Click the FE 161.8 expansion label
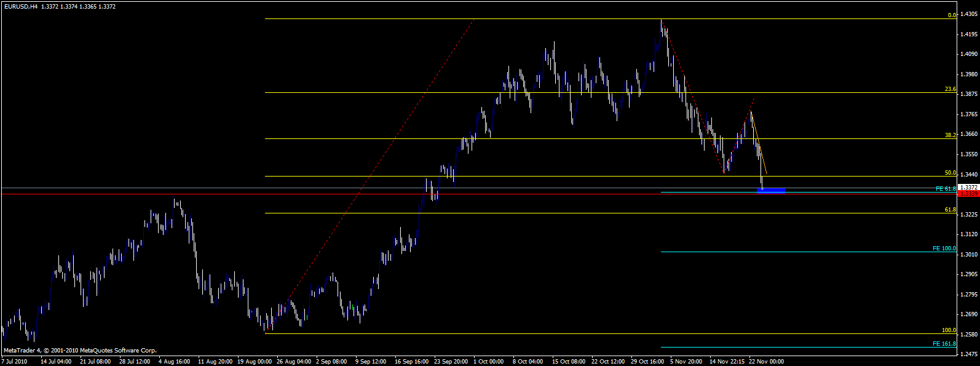The height and width of the screenshot is (366, 980). click(944, 343)
